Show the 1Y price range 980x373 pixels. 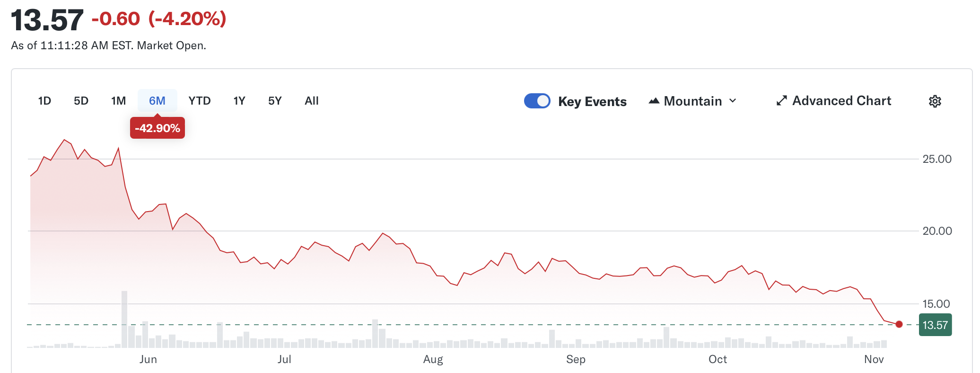click(x=239, y=101)
